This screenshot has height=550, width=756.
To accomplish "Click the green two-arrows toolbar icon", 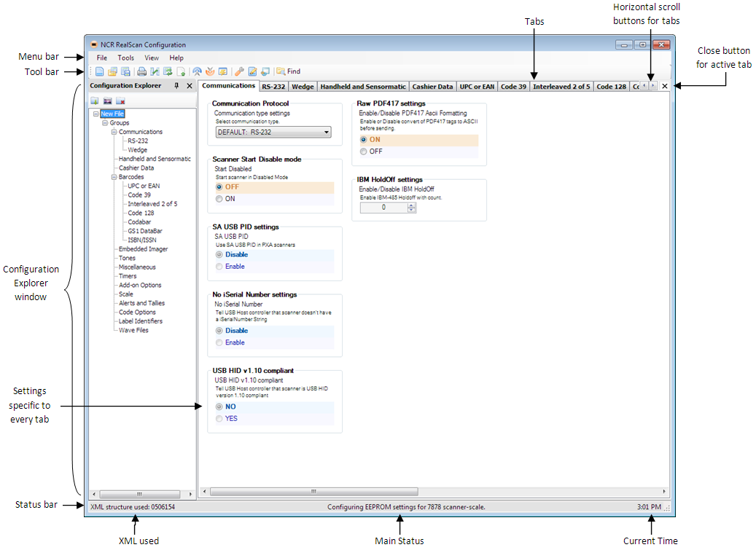I will [168, 72].
